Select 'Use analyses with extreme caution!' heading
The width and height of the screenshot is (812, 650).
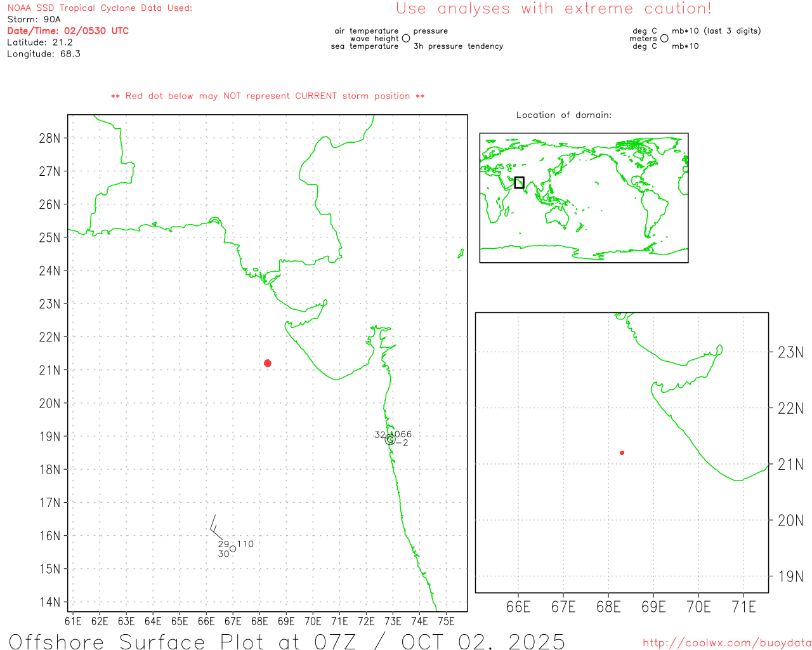coord(554,8)
